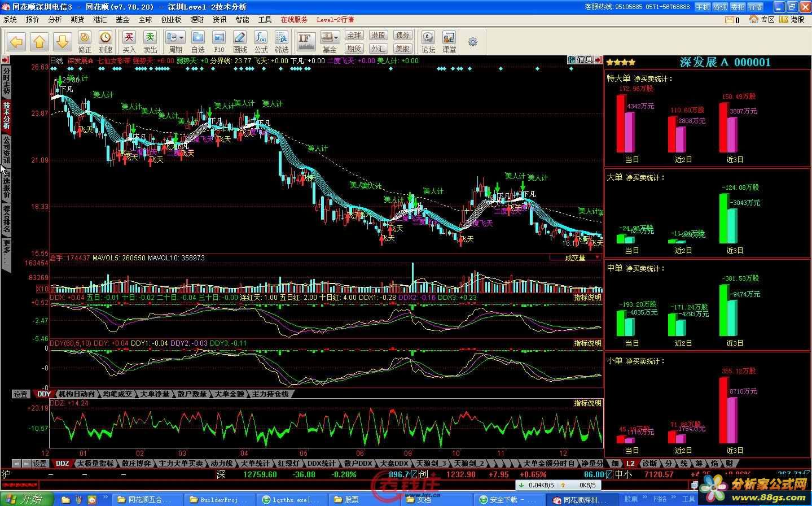Open the 智能 menu
812x506 pixels.
243,19
